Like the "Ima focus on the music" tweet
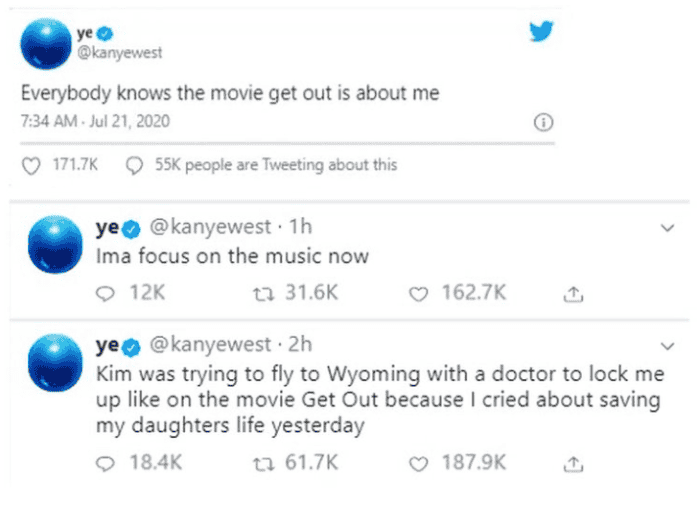Viewport: 698px width, 506px height. point(421,294)
